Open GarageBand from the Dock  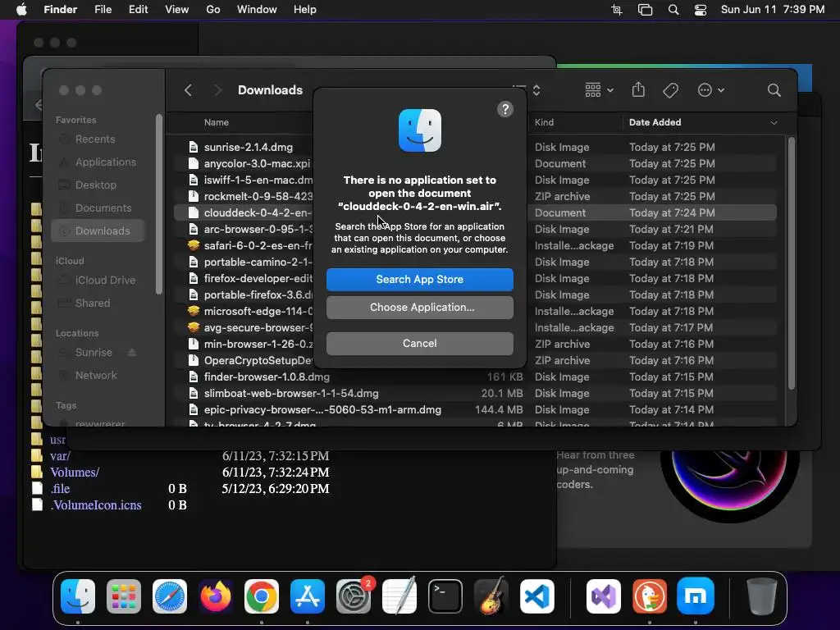point(491,596)
